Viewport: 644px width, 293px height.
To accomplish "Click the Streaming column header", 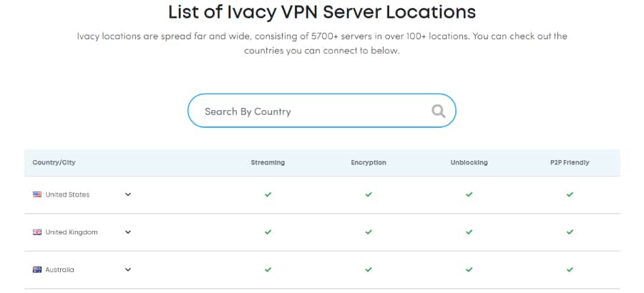I will pyautogui.click(x=268, y=163).
